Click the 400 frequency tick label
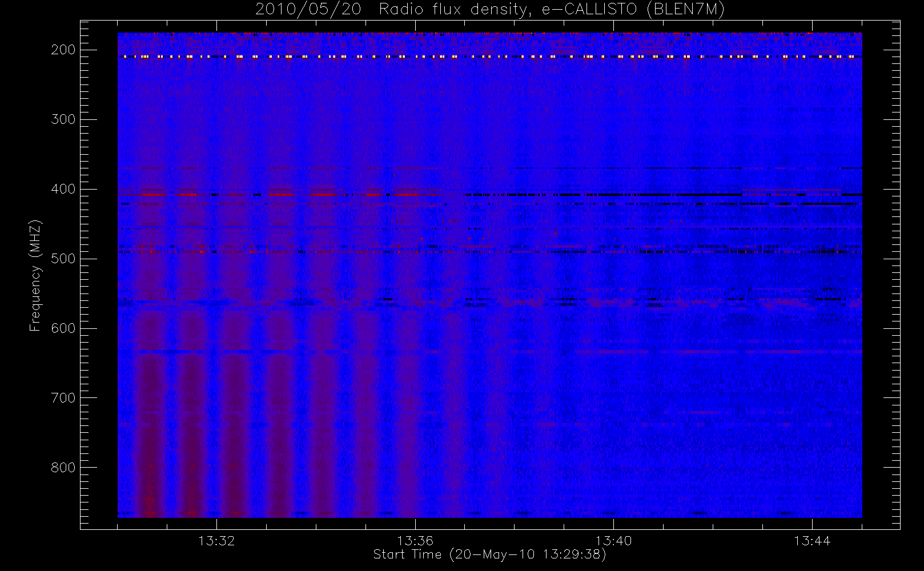 pos(63,189)
